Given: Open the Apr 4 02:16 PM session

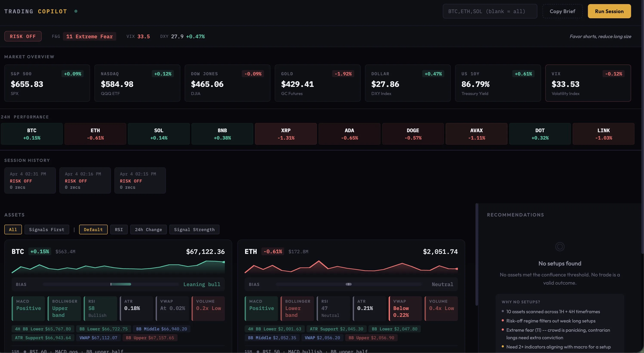Looking at the screenshot, I should 85,181.
